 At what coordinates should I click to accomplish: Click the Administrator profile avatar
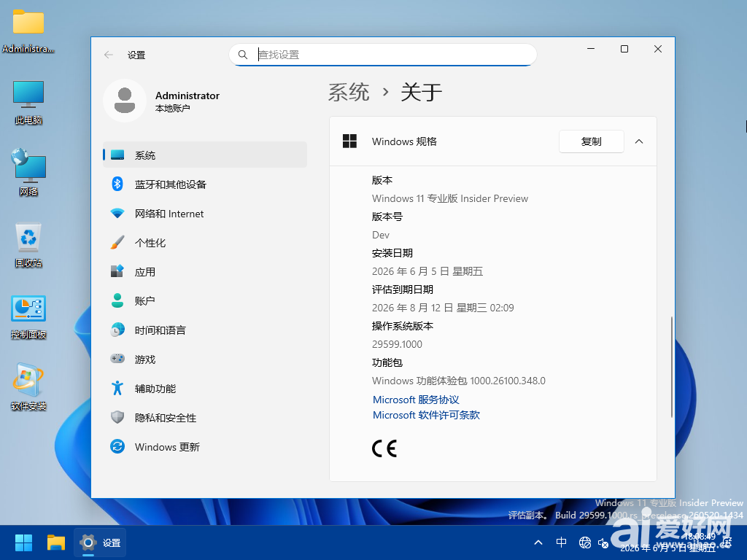tap(125, 101)
